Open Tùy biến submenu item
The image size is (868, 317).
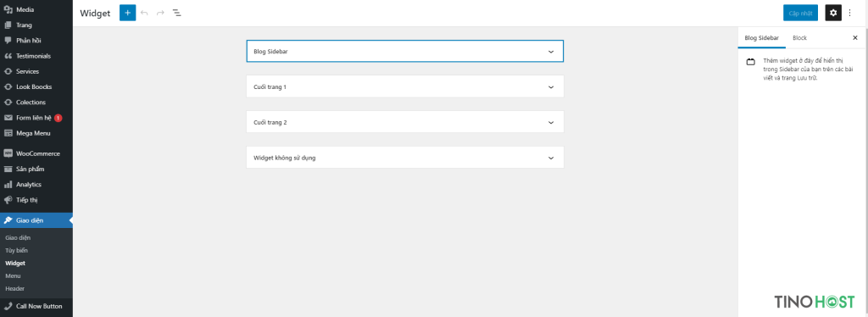point(17,251)
